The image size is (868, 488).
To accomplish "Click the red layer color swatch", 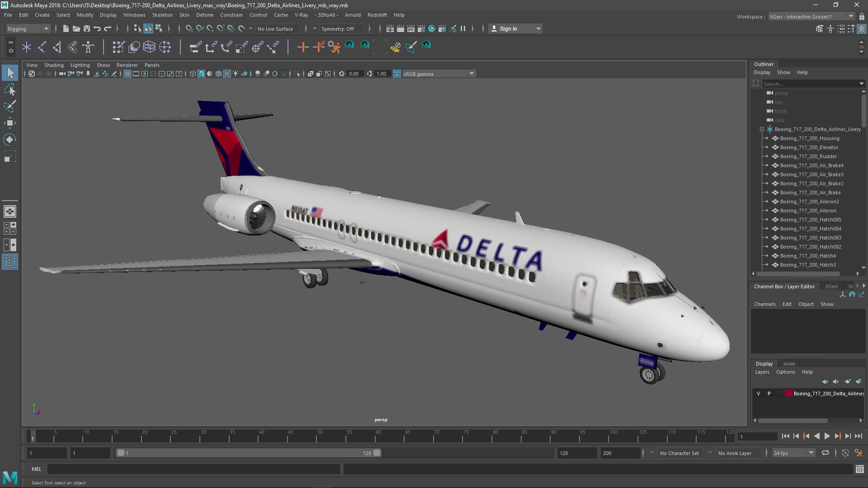I will (x=789, y=394).
